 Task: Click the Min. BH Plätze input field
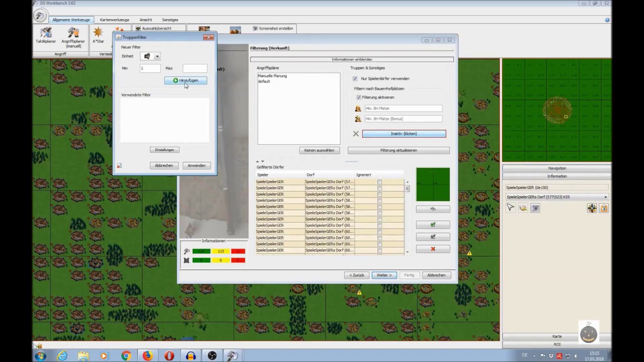pyautogui.click(x=403, y=109)
